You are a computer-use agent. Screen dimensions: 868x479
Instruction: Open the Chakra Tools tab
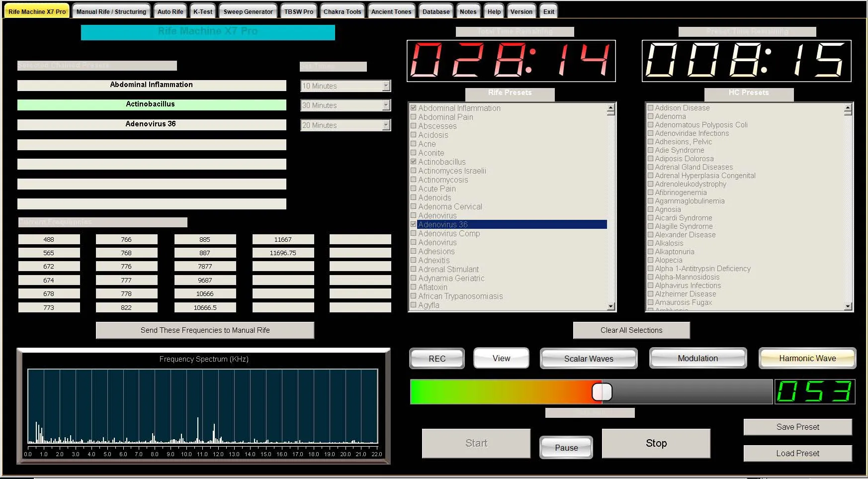(x=342, y=11)
